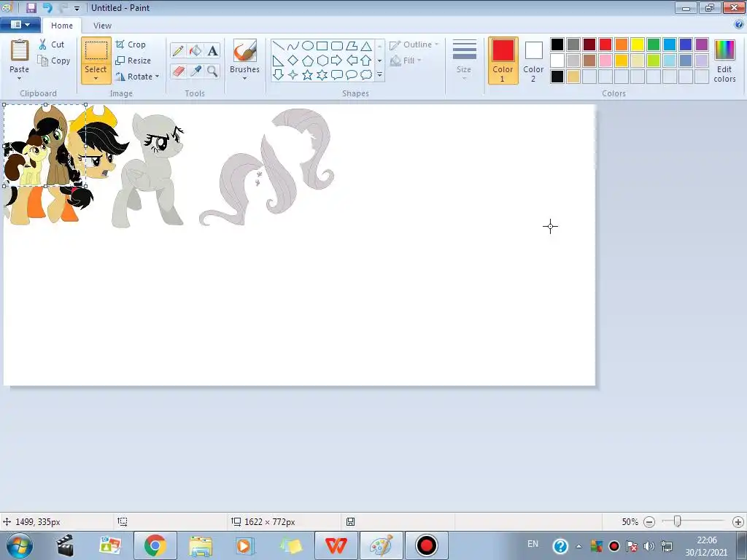Open Paint Help question mark icon
The width and height of the screenshot is (747, 560).
738,25
